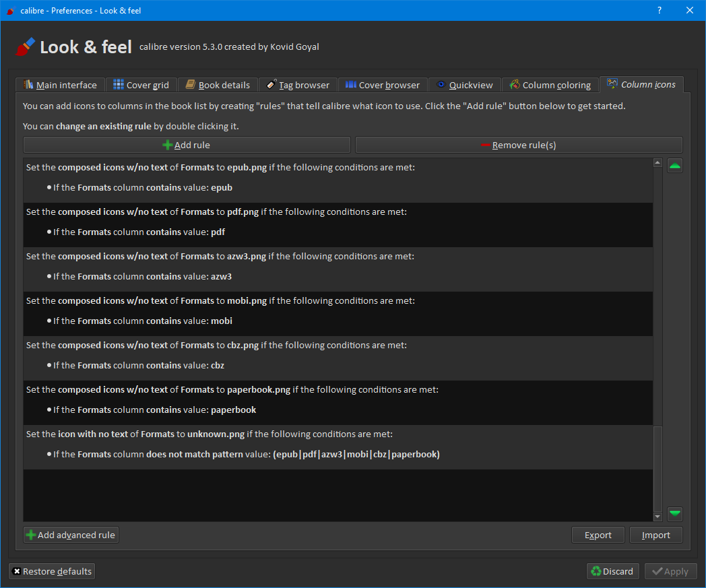
Task: Click Remove rule(s) button
Action: (519, 145)
